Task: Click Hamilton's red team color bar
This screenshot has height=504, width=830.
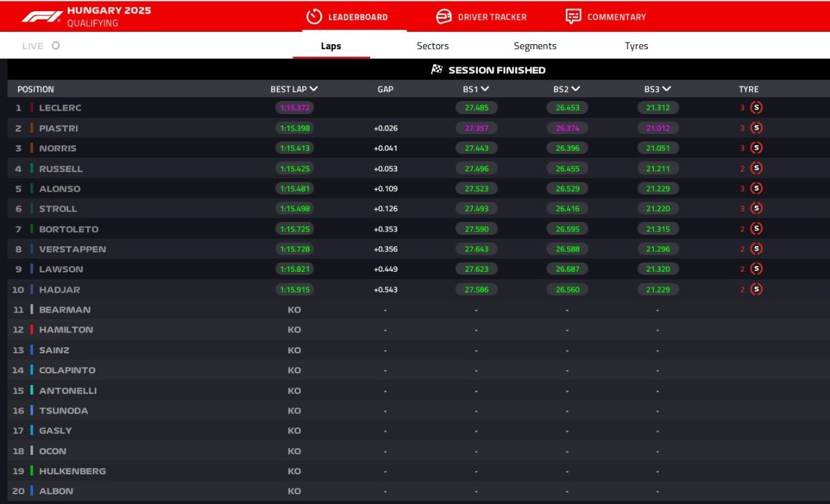Action: click(32, 330)
